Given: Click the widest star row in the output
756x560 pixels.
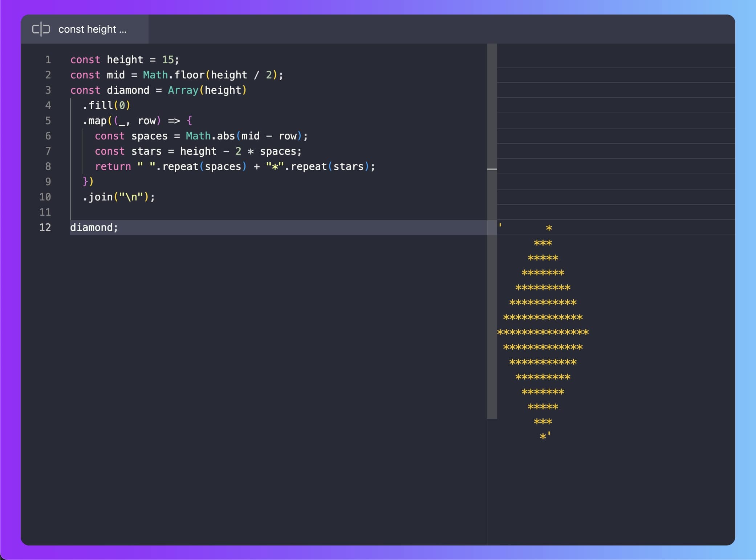Looking at the screenshot, I should [x=544, y=332].
